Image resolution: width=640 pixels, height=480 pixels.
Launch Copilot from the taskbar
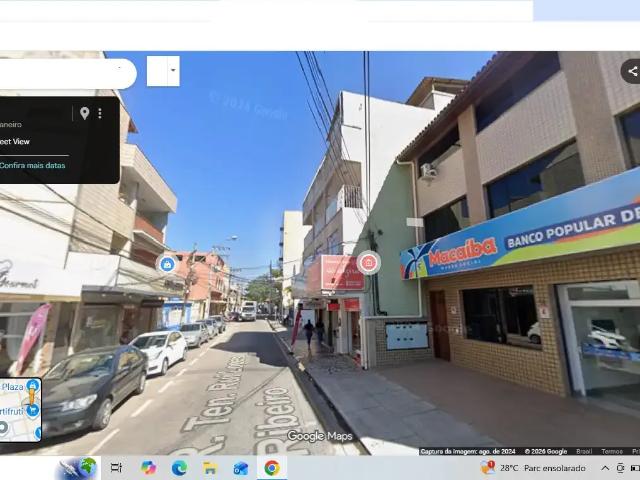pyautogui.click(x=148, y=468)
